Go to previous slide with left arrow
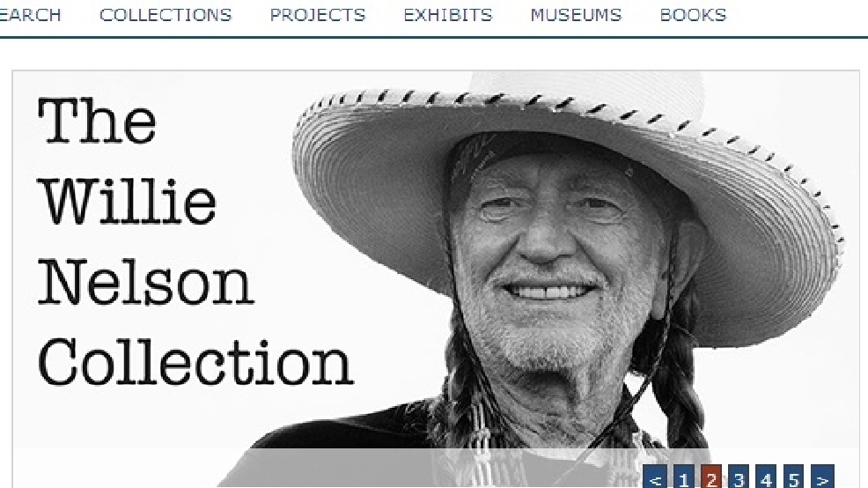The image size is (868, 488). [x=656, y=477]
